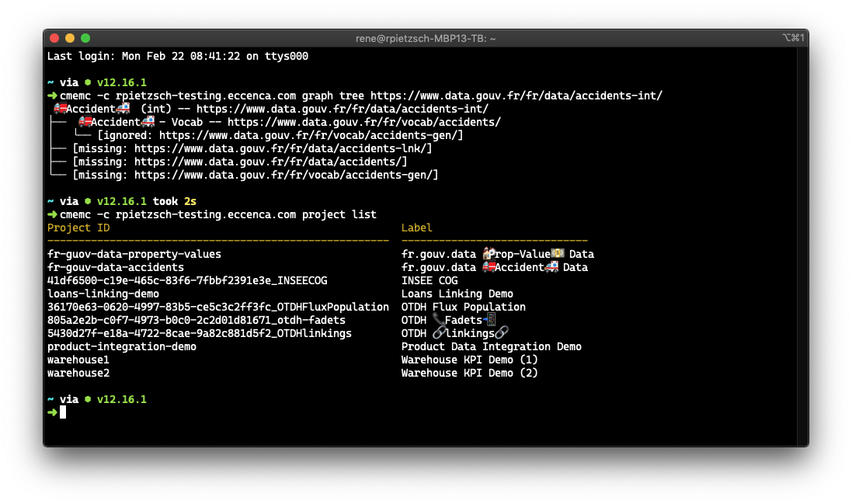Screen dimensions: 852x504
Task: Click the green status dot next to v12.16.1
Action: 87,82
